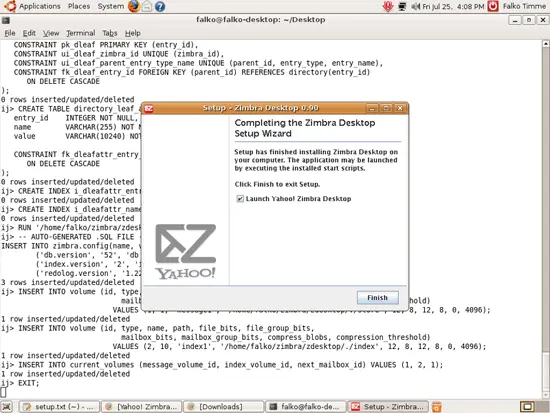Open the mail launcher icon in panel
Viewport: 550px width, 413px height.
click(147, 6)
